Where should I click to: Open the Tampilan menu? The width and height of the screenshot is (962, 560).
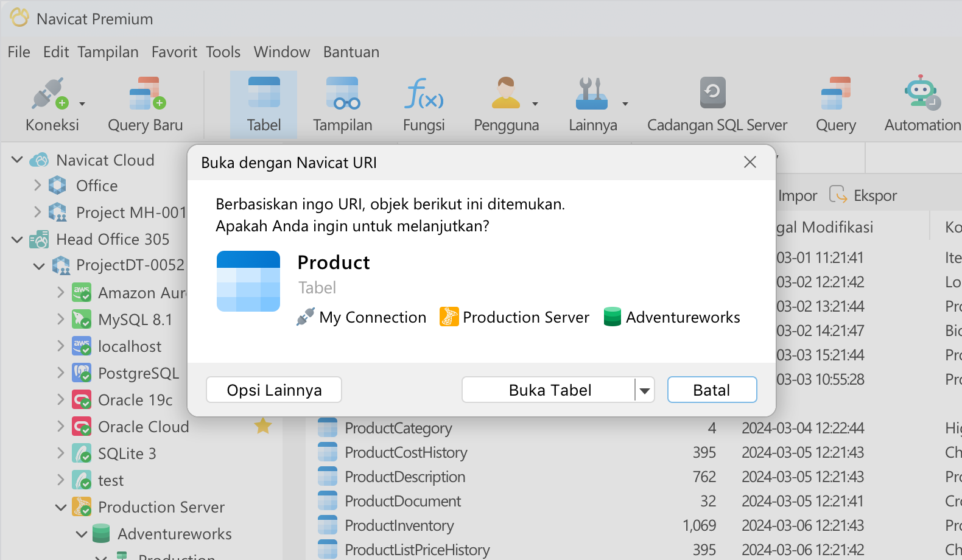(x=108, y=52)
